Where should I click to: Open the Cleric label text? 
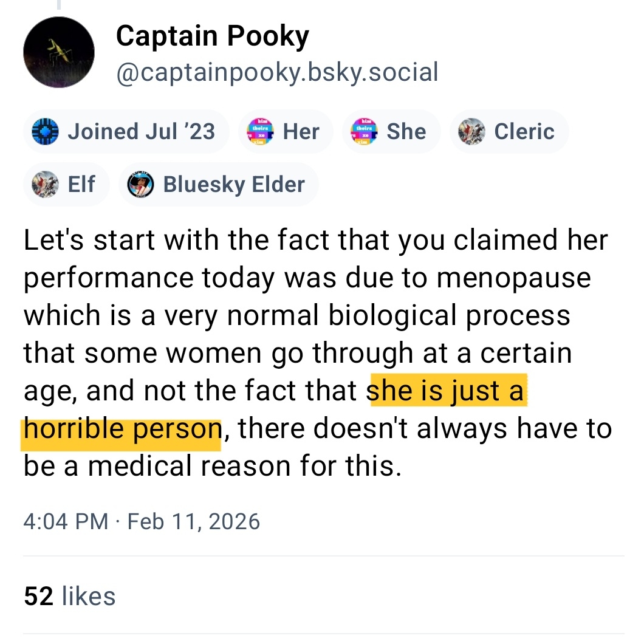[x=524, y=132]
